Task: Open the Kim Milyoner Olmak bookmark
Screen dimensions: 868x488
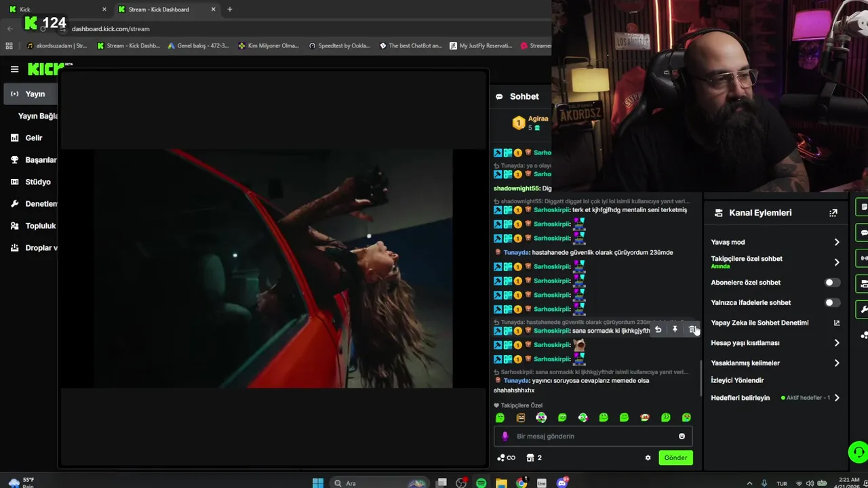Action: [x=269, y=46]
